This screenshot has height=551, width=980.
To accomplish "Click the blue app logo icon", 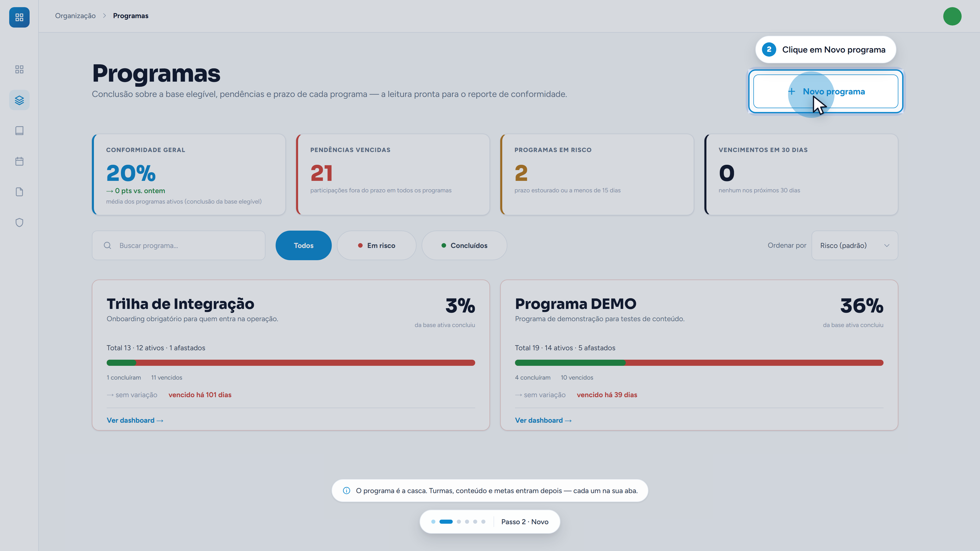I will click(x=19, y=17).
